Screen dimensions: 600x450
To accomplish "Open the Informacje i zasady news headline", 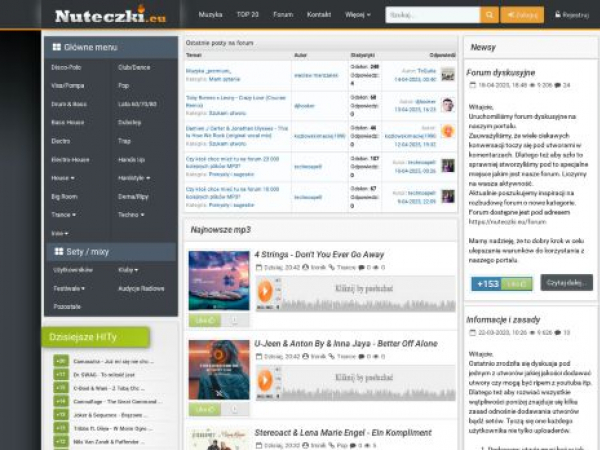I will (x=503, y=320).
